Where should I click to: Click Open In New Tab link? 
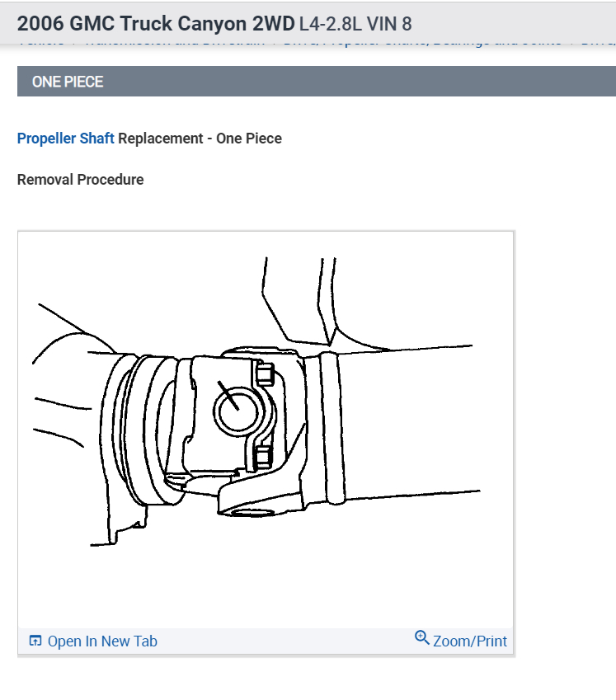[x=102, y=641]
